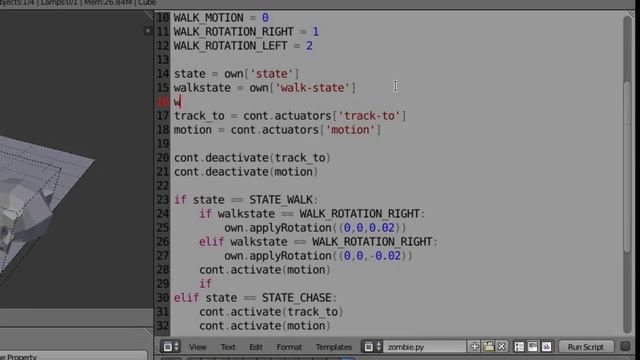Open the Edit menu
The height and width of the screenshot is (360, 640).
[x=256, y=347]
